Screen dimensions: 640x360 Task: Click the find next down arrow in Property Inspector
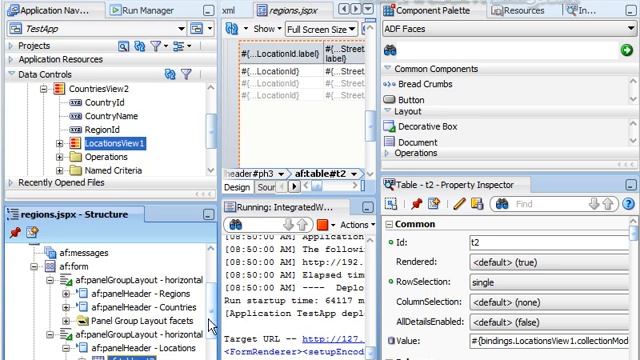(594, 204)
